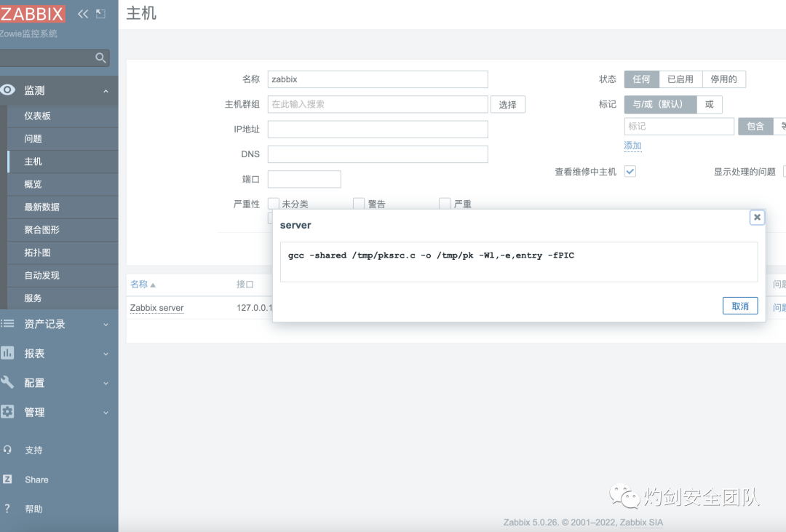786x532 pixels.
Task: Open 拓扑图 in the sidebar
Action: (63, 253)
